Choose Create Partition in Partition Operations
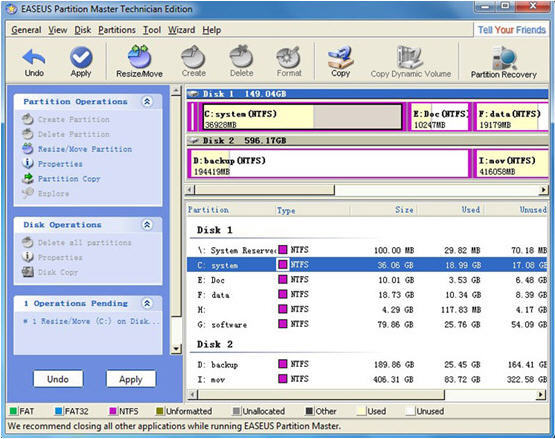555x439 pixels. point(66,119)
